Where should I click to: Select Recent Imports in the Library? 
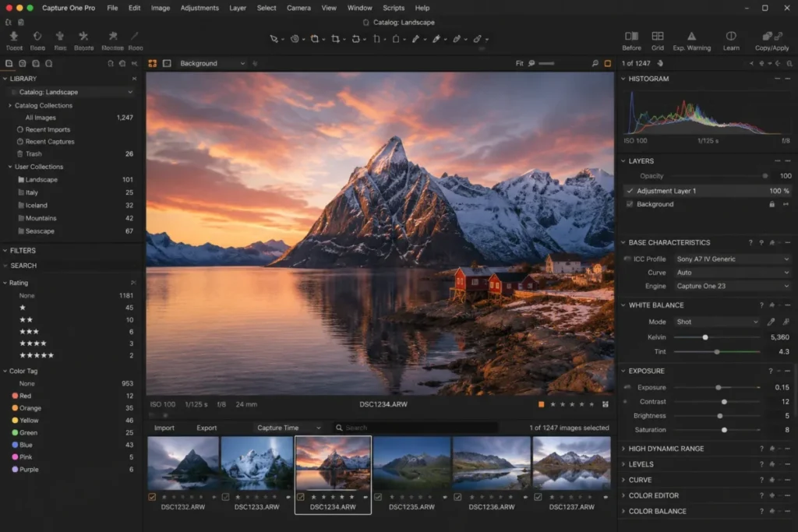[48, 130]
